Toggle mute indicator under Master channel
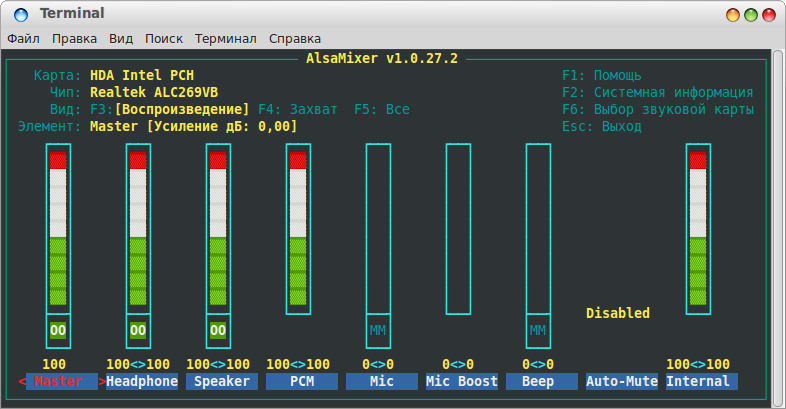Viewport: 786px width, 409px height. pyautogui.click(x=58, y=330)
